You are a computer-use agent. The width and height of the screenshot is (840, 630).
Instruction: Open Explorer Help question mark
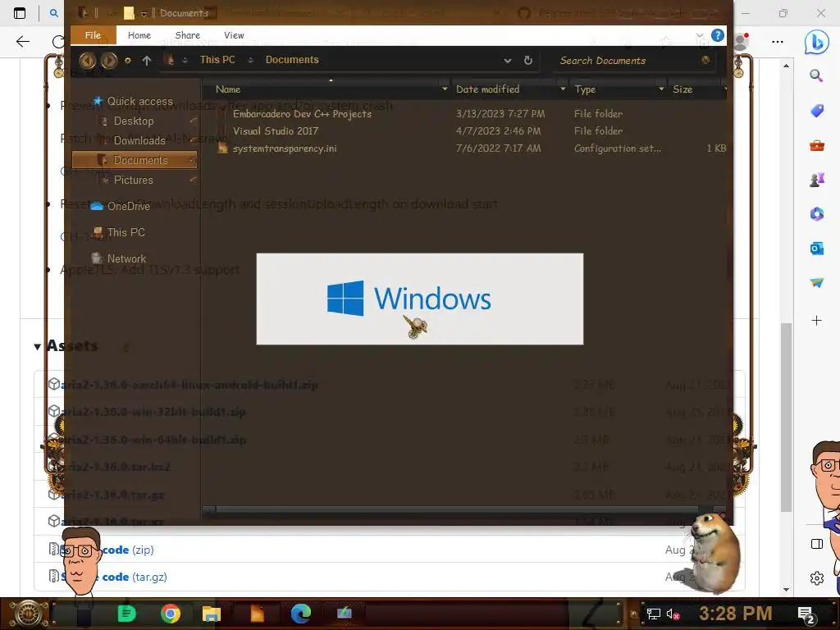717,35
